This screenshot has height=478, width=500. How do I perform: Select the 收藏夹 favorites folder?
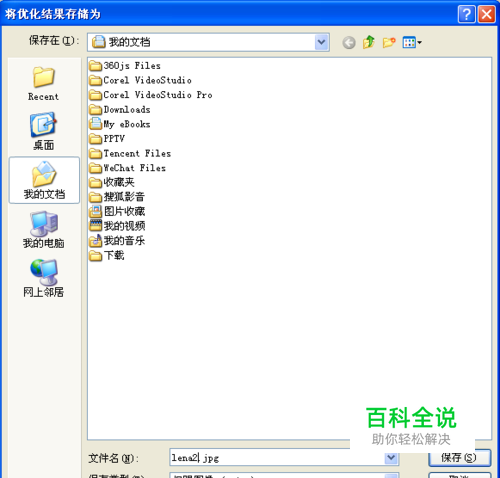point(112,182)
